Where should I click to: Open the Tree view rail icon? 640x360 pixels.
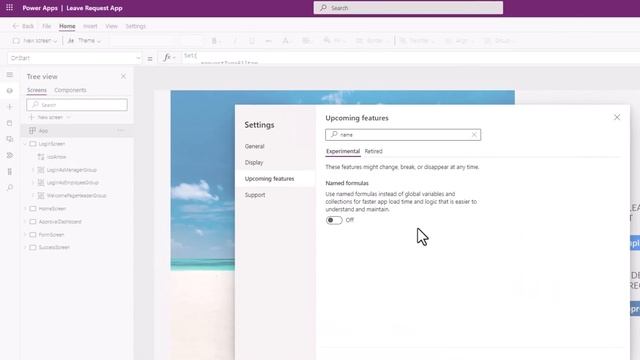pos(10,91)
